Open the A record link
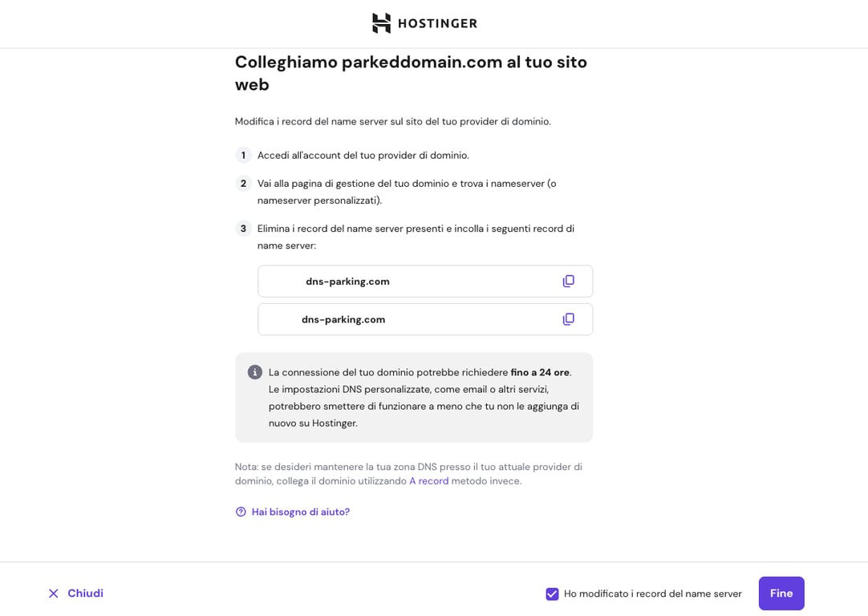Viewport: 868px width, 616px height. point(428,480)
